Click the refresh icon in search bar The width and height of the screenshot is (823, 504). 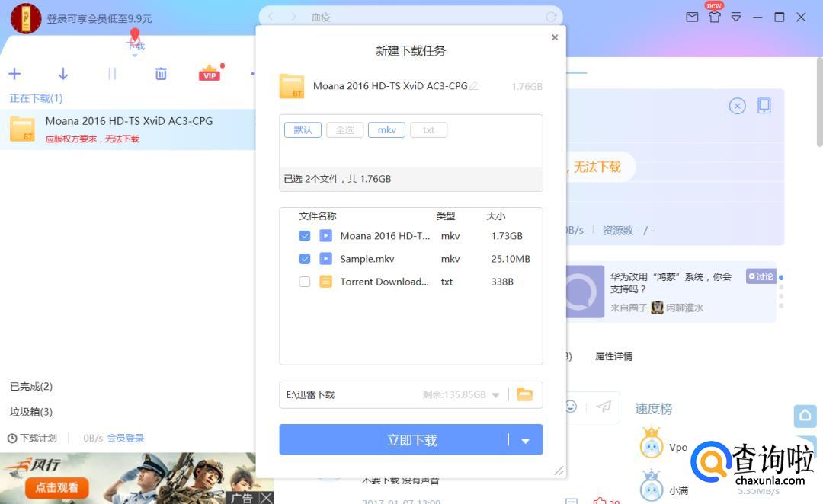(x=551, y=17)
